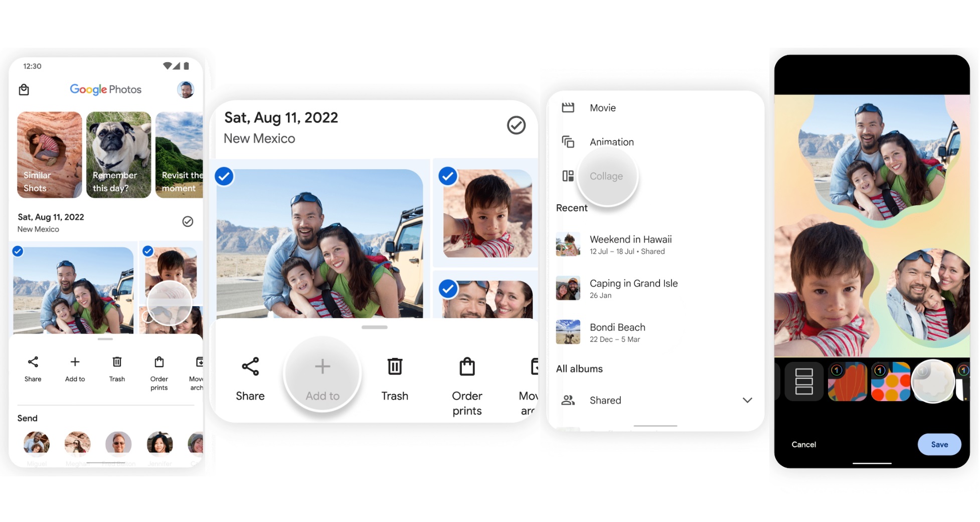Expand the Shared albums section
The height and width of the screenshot is (522, 980).
pyautogui.click(x=747, y=400)
